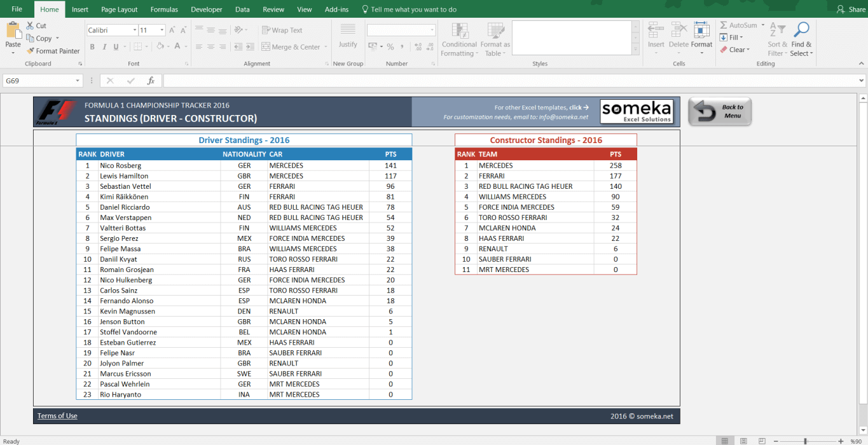Viewport: 868px width, 445px height.
Task: Open the Fill dropdown in Editing
Action: click(x=731, y=38)
